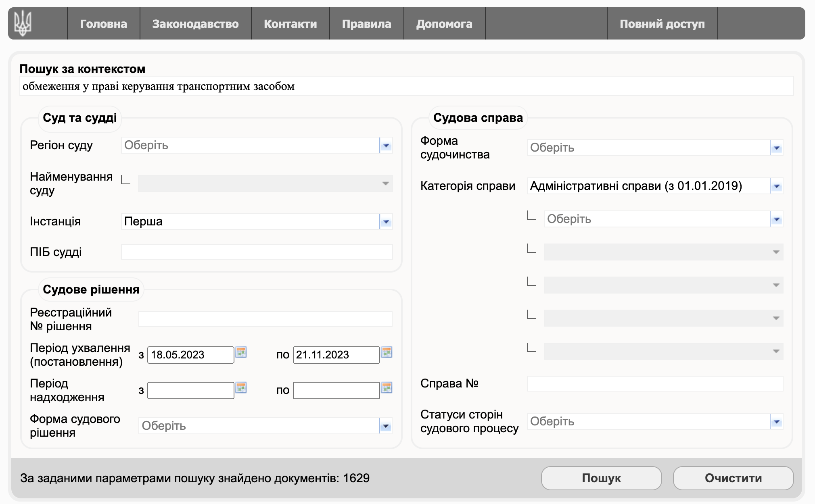Click the Судова справа section heading
Screen dimensions: 815x504
[x=478, y=118]
